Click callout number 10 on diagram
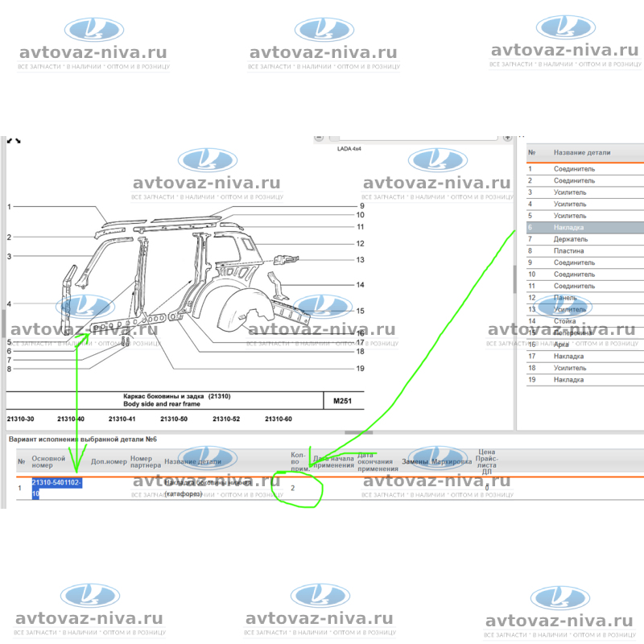Viewport: 644px width, 644px height. tap(360, 215)
